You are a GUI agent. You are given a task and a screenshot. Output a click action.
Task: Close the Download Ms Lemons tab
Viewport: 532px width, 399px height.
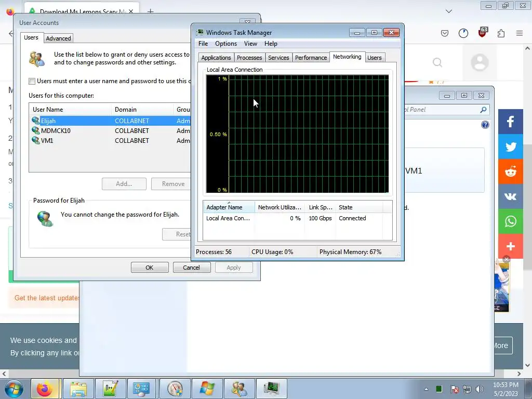(131, 11)
